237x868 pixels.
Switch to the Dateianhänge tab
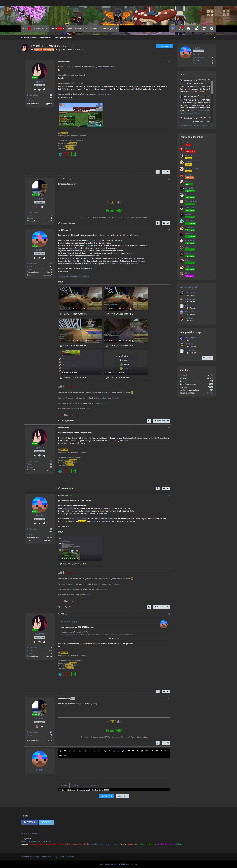coord(78,785)
